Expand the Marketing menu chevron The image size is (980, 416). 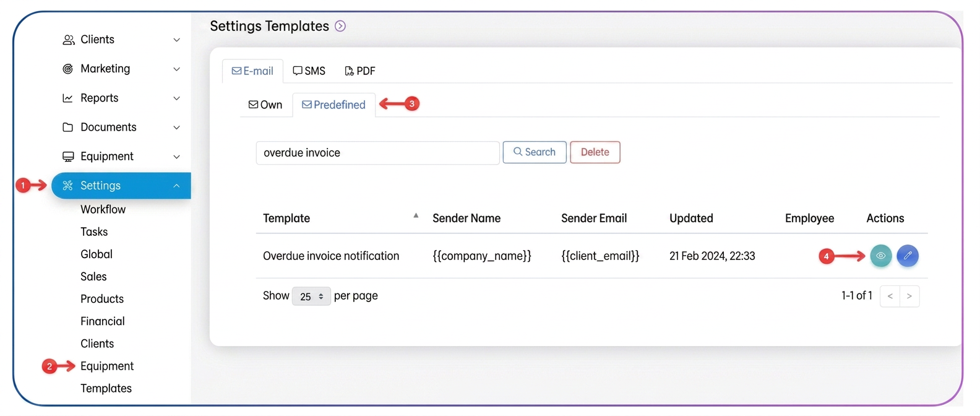point(177,69)
